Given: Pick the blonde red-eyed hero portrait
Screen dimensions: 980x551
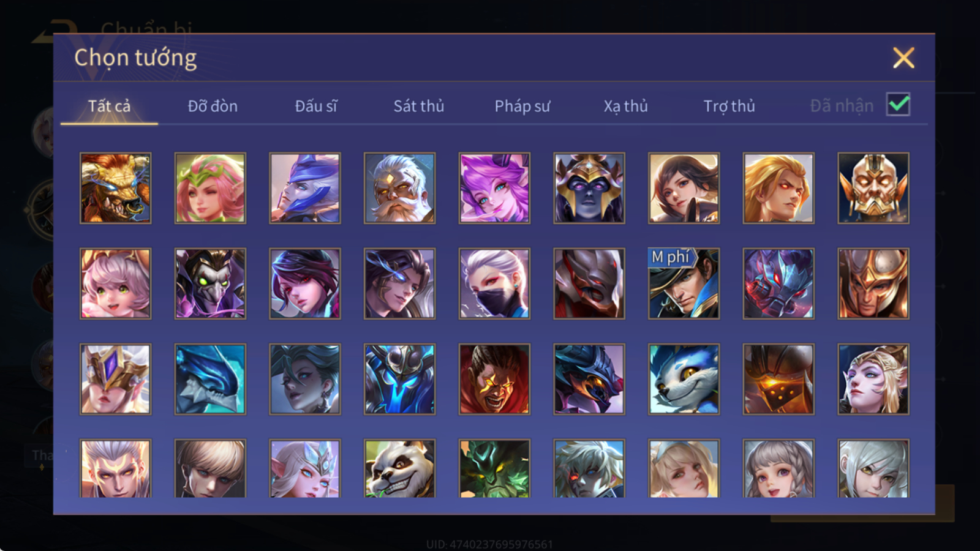Looking at the screenshot, I should coord(778,188).
